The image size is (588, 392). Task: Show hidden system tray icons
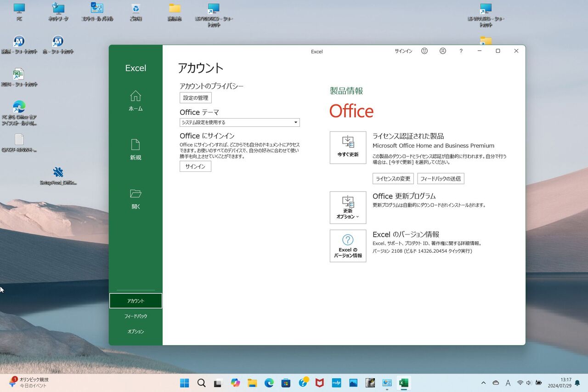(483, 383)
